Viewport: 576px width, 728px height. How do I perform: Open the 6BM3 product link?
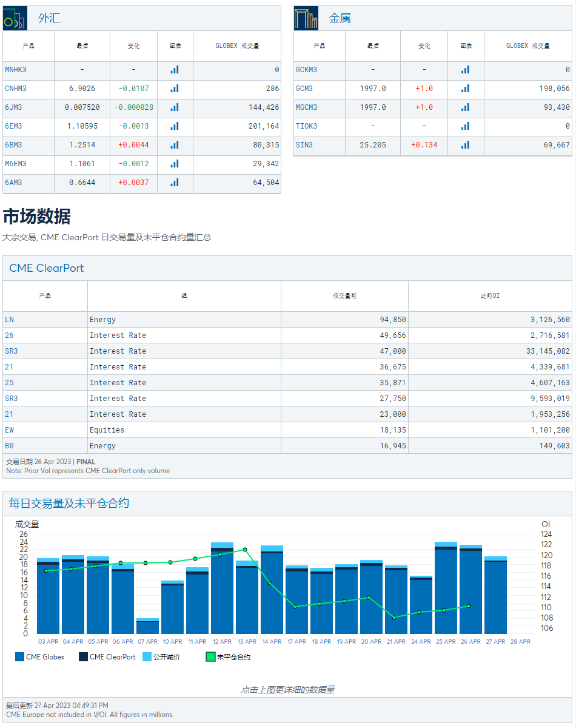[14, 145]
